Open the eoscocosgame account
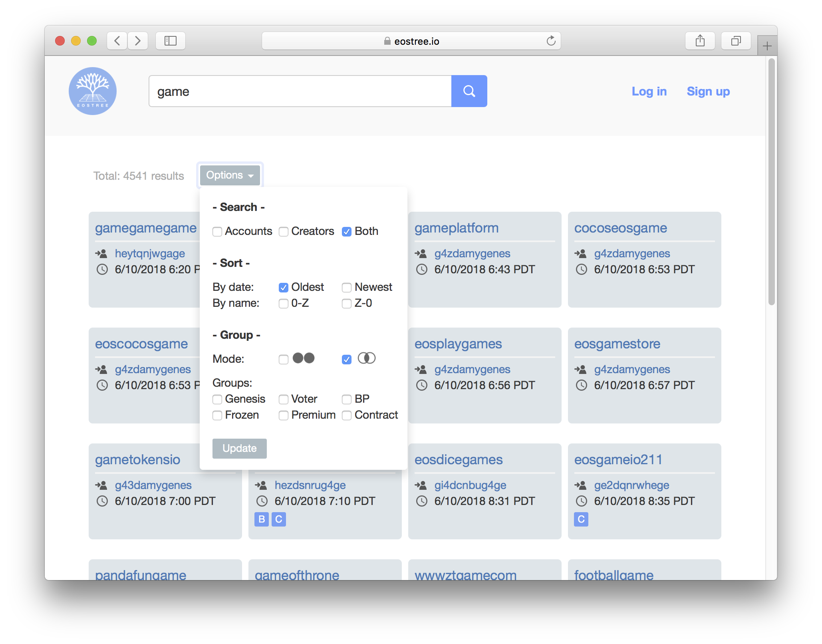 (x=141, y=344)
